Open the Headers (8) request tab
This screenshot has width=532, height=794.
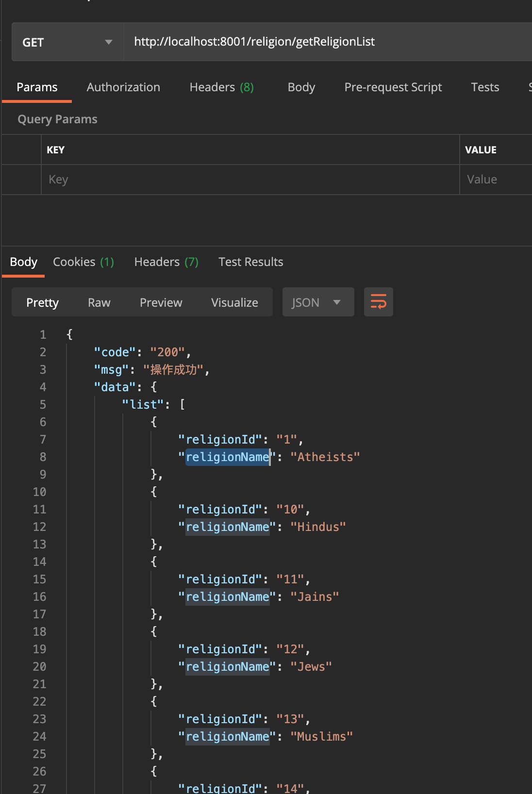click(222, 87)
